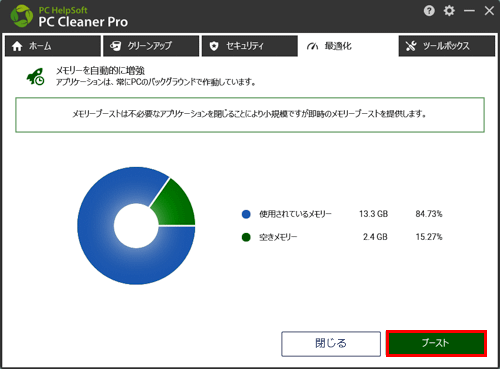This screenshot has width=500, height=369.
Task: Switch to the ホーム tab
Action: pyautogui.click(x=53, y=46)
